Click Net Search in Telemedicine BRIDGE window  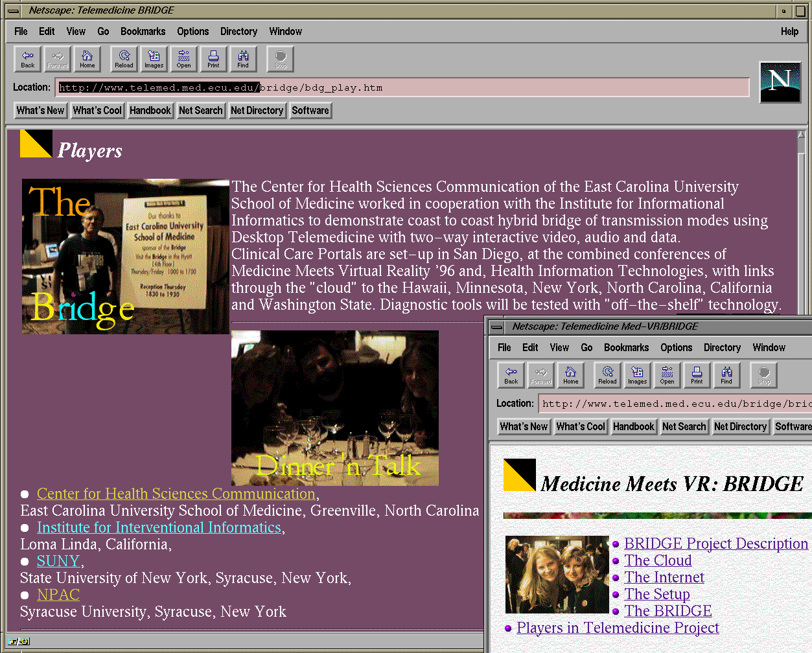pyautogui.click(x=201, y=111)
